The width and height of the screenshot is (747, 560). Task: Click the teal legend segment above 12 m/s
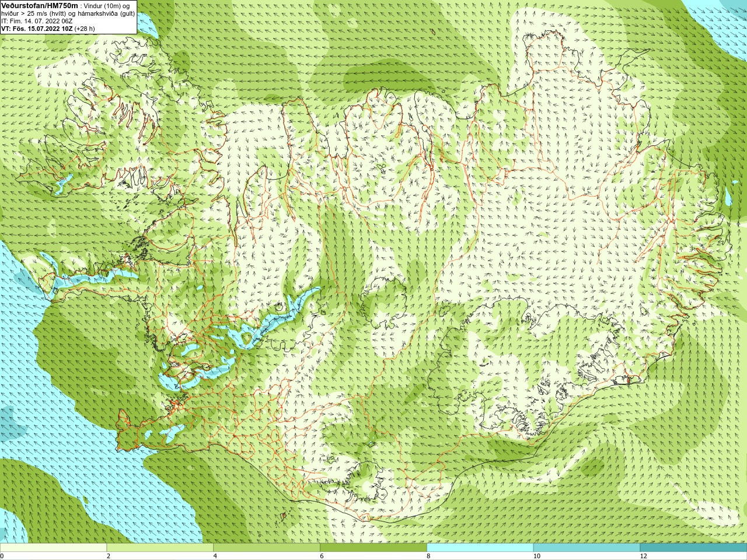pos(693,548)
